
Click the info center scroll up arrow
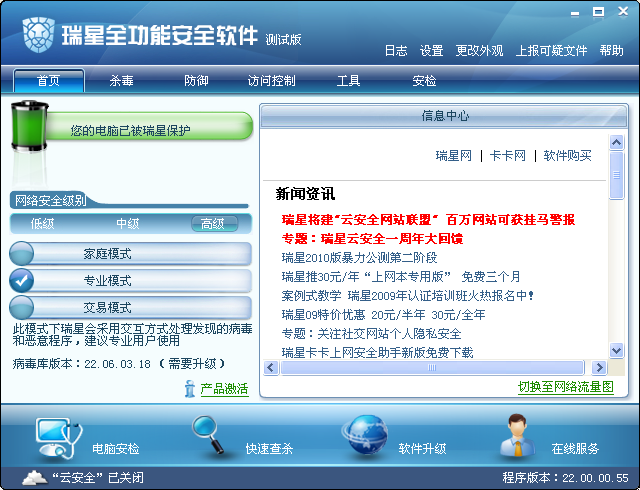point(616,143)
